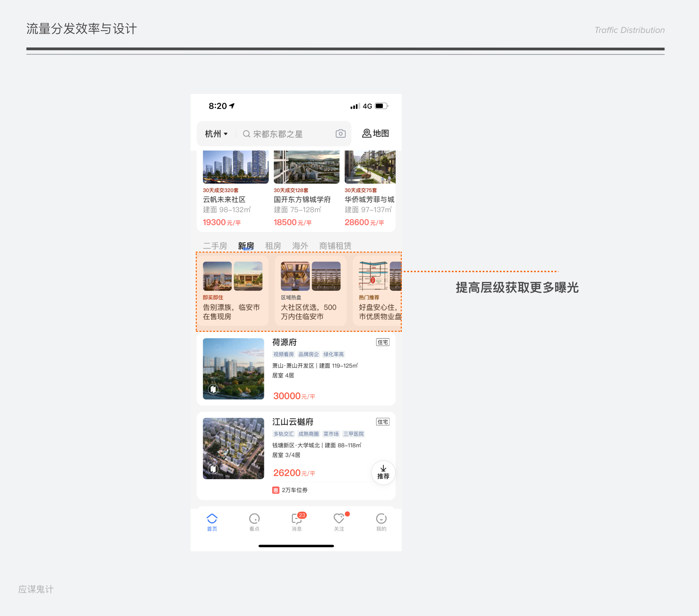Click the 宋都东郡之星 search field
The width and height of the screenshot is (699, 616).
point(278,134)
